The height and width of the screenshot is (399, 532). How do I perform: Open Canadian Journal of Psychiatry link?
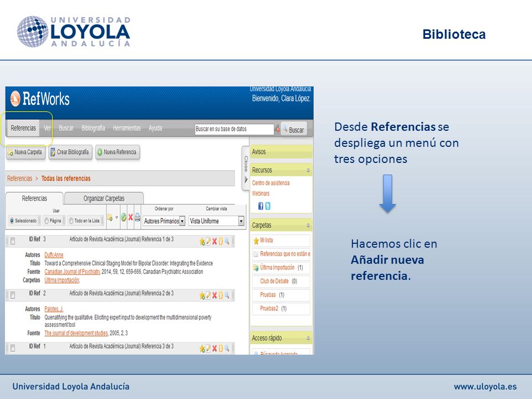(x=72, y=272)
